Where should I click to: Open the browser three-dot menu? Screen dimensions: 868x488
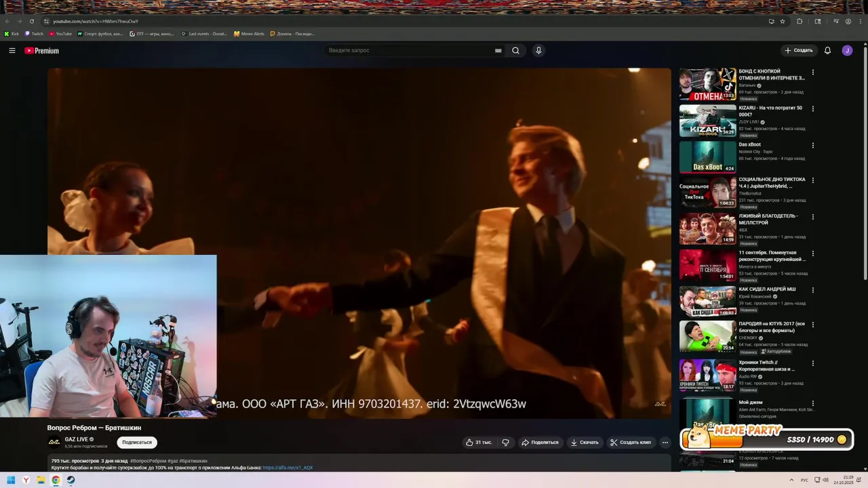click(x=860, y=21)
